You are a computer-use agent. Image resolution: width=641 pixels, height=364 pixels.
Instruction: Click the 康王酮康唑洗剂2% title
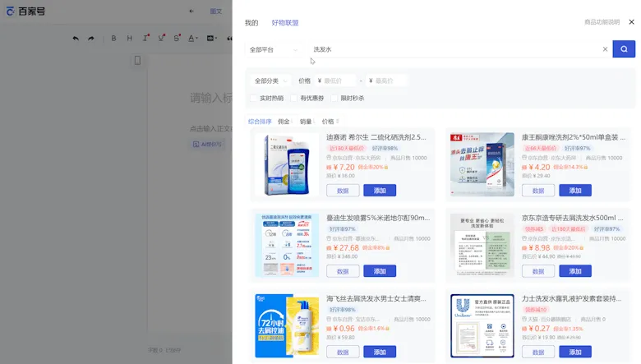(x=573, y=137)
